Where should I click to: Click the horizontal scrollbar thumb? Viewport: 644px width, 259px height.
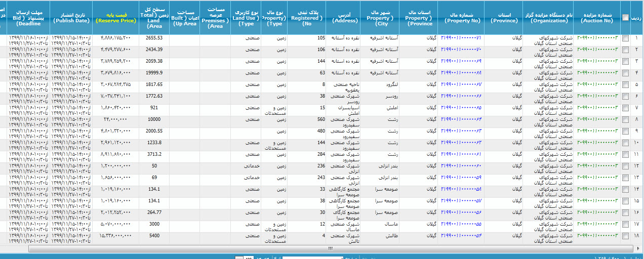coord(330,248)
